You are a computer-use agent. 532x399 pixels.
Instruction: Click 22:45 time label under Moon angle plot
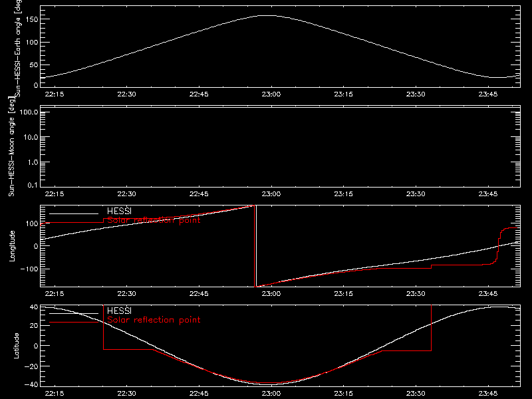click(199, 194)
